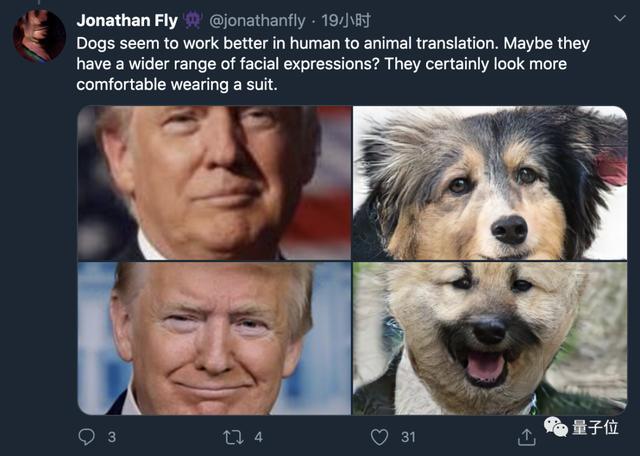Image resolution: width=640 pixels, height=456 pixels.
Task: Click the space invader emoji beside the name
Action: [x=193, y=20]
